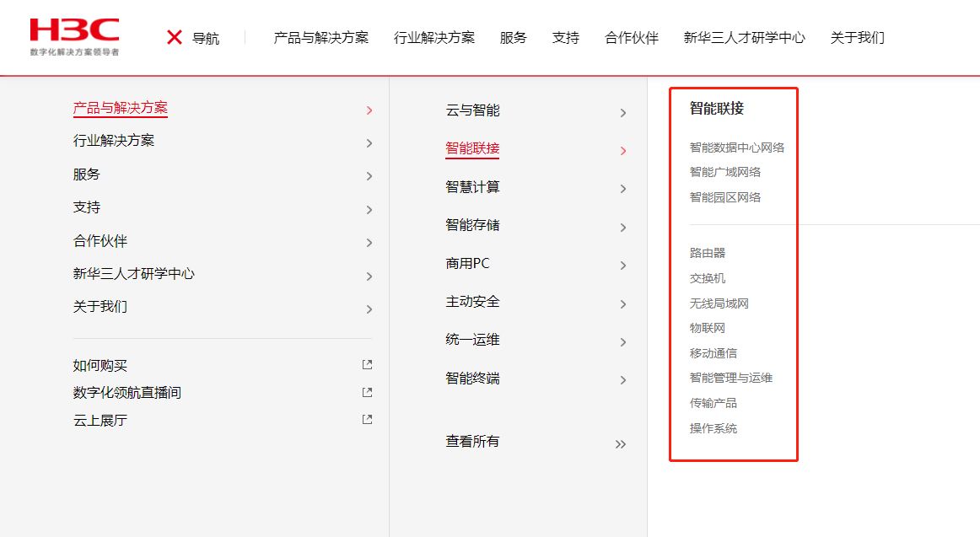This screenshot has width=980, height=537.
Task: Expand chevron next to 云与智能
Action: (x=623, y=113)
